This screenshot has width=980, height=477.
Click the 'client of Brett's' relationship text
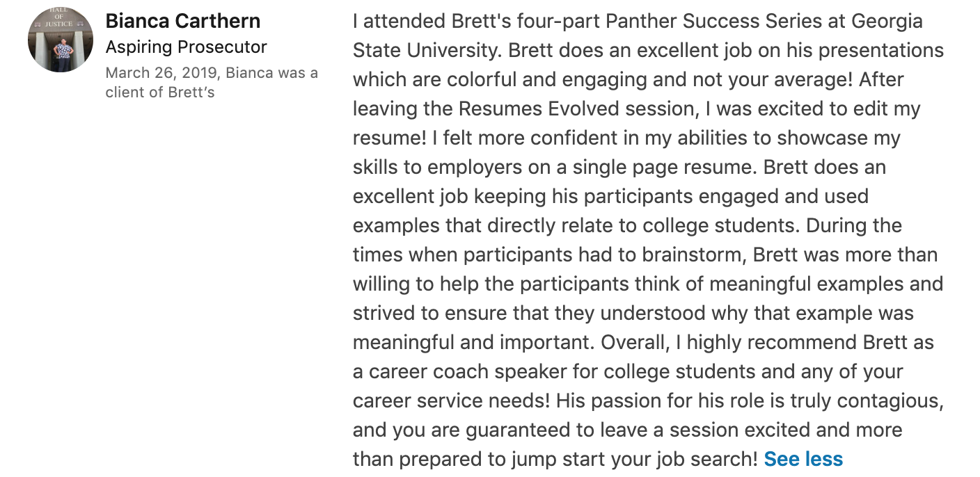[160, 92]
